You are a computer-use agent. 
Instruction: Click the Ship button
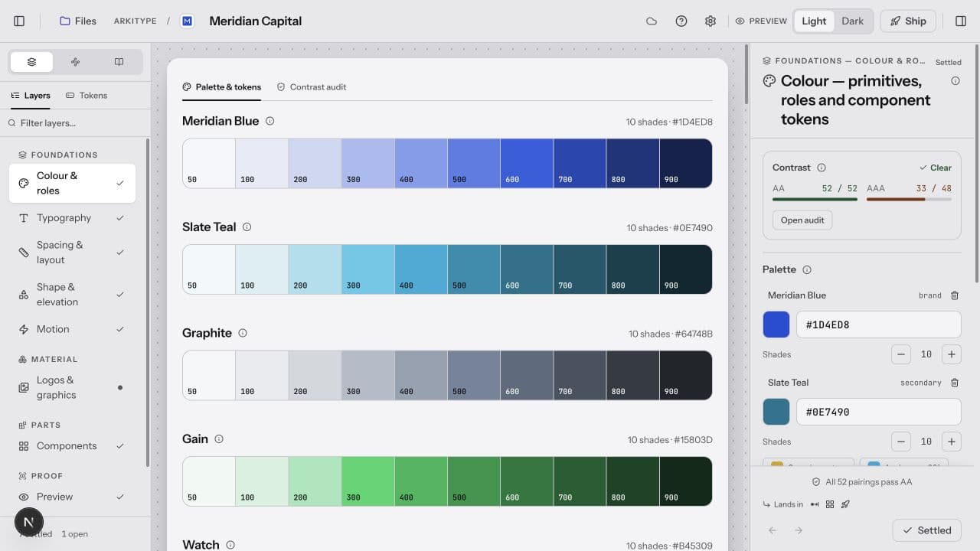[x=908, y=21]
